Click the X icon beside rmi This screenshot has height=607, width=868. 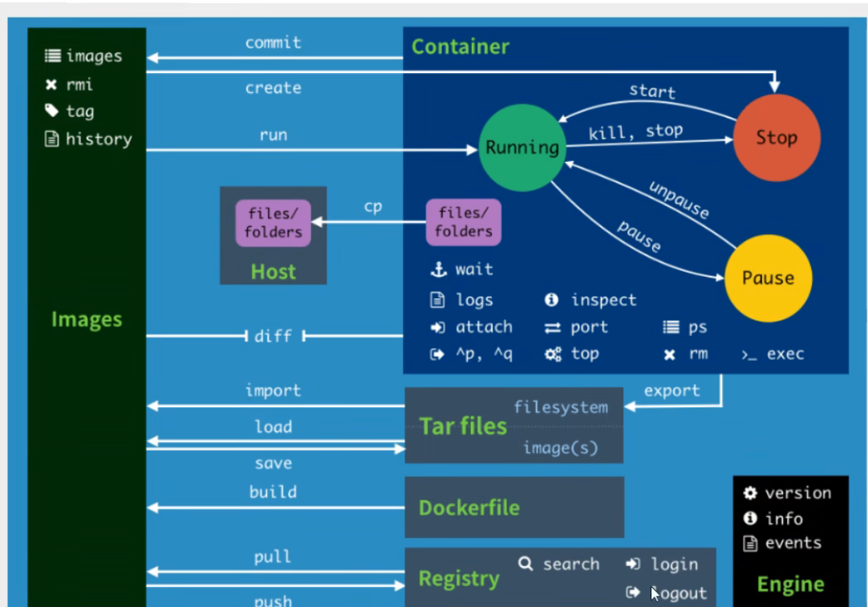pyautogui.click(x=51, y=84)
